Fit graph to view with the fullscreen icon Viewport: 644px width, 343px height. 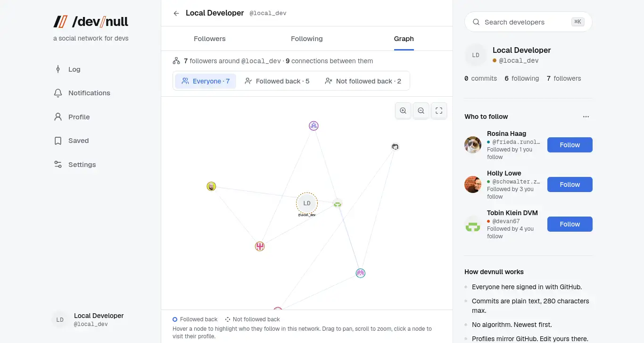[x=439, y=111]
